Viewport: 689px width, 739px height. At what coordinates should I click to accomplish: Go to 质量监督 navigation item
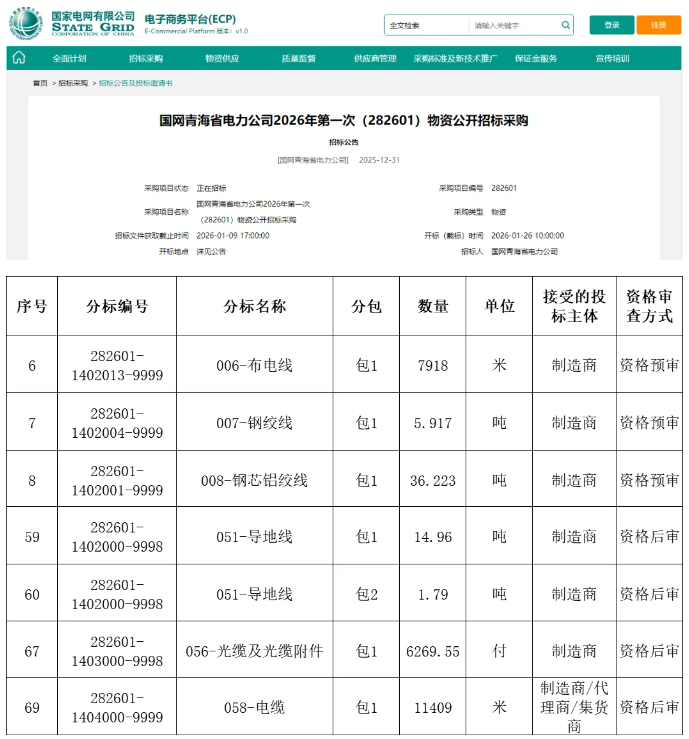pyautogui.click(x=298, y=59)
